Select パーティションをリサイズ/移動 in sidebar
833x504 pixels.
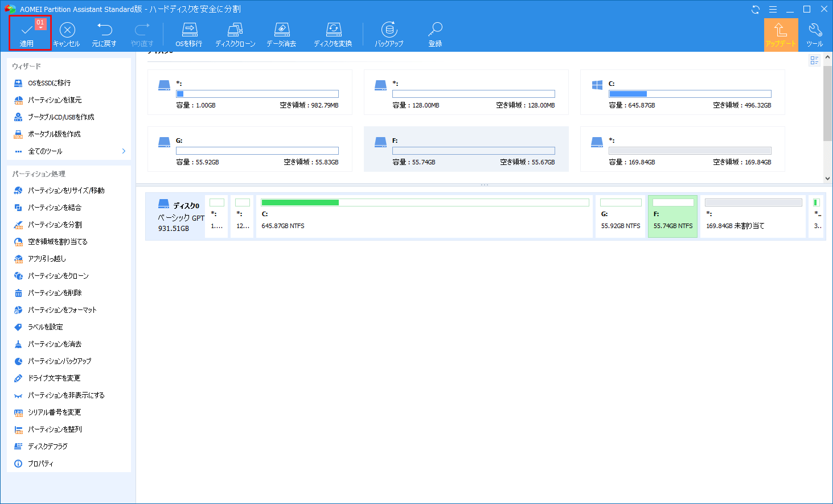[x=66, y=191]
